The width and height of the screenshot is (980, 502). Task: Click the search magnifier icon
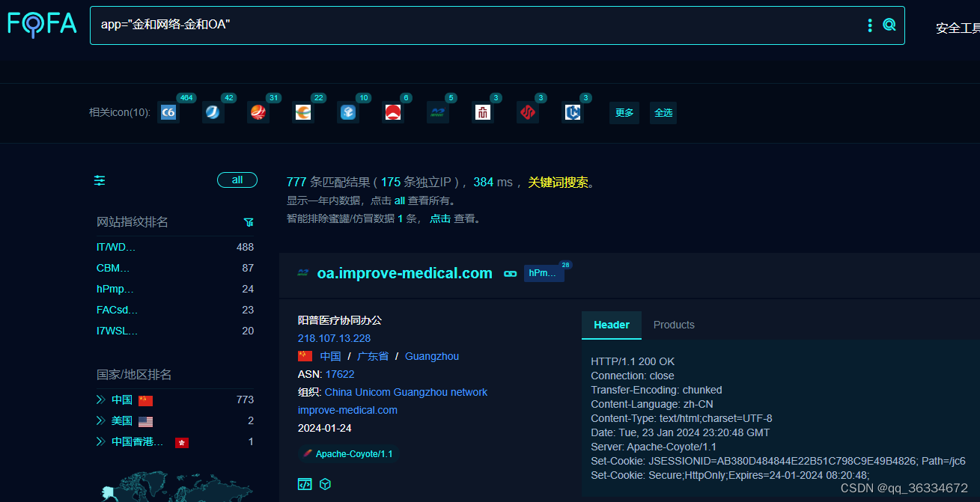coord(889,25)
